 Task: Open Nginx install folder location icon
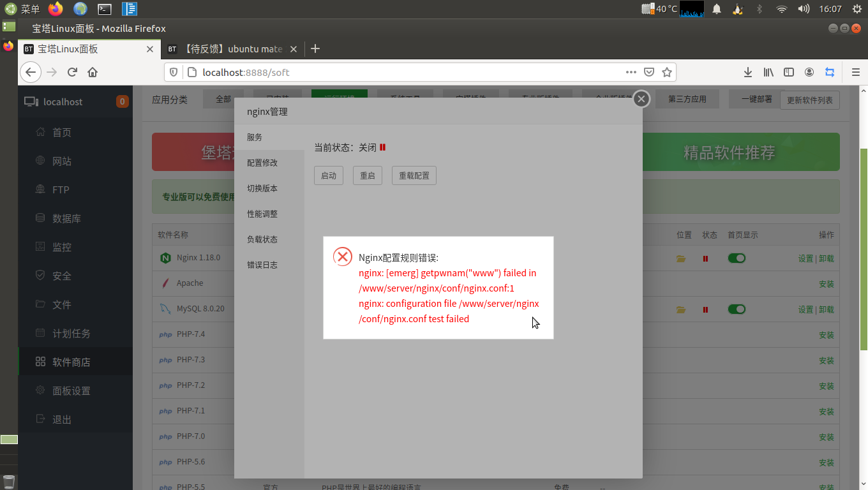pyautogui.click(x=681, y=258)
